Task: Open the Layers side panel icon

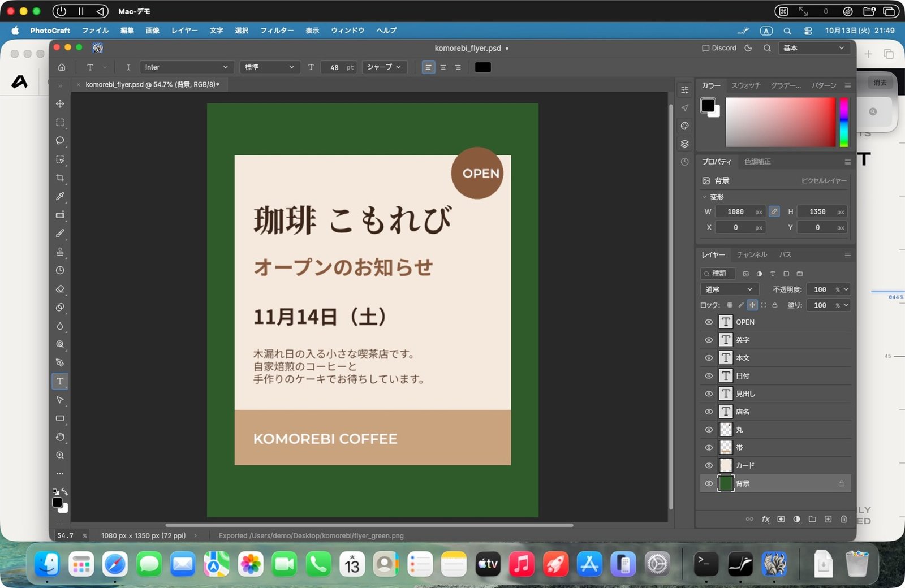Action: (685, 144)
